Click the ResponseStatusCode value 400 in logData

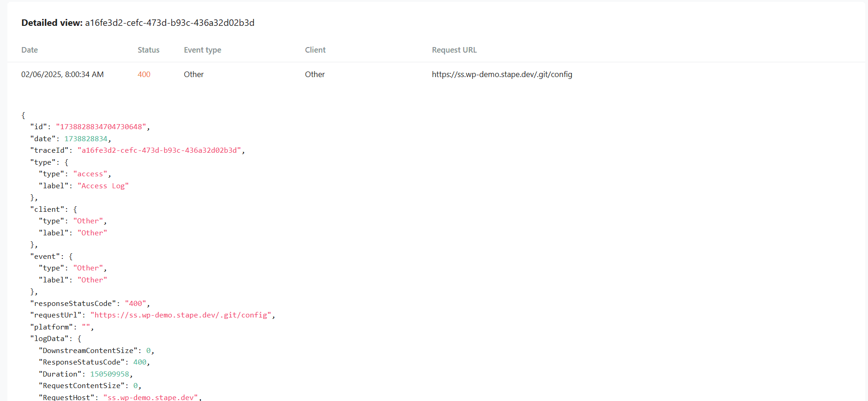(140, 362)
